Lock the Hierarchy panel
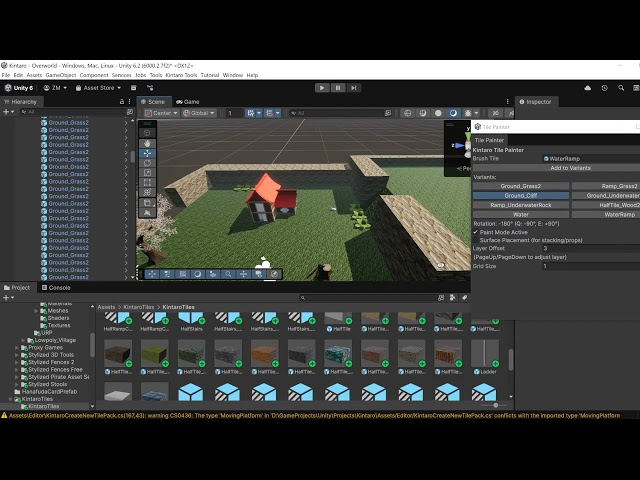The image size is (640, 480). point(122,102)
